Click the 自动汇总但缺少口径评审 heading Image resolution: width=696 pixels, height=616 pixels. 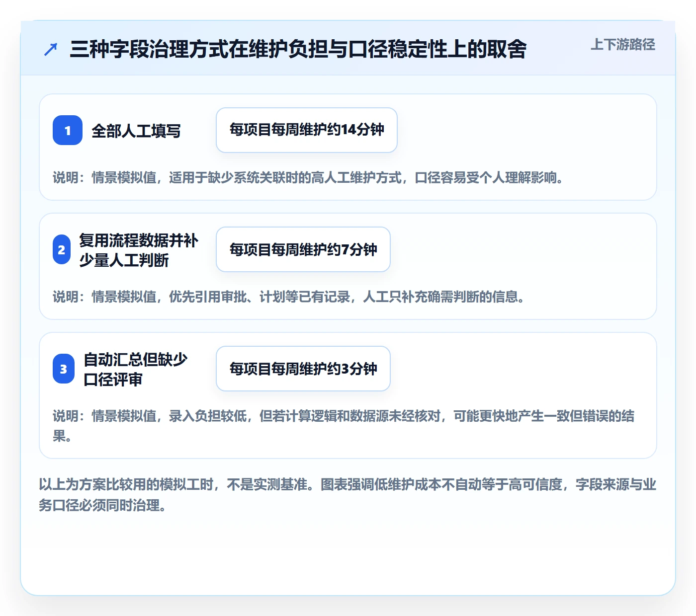[135, 369]
